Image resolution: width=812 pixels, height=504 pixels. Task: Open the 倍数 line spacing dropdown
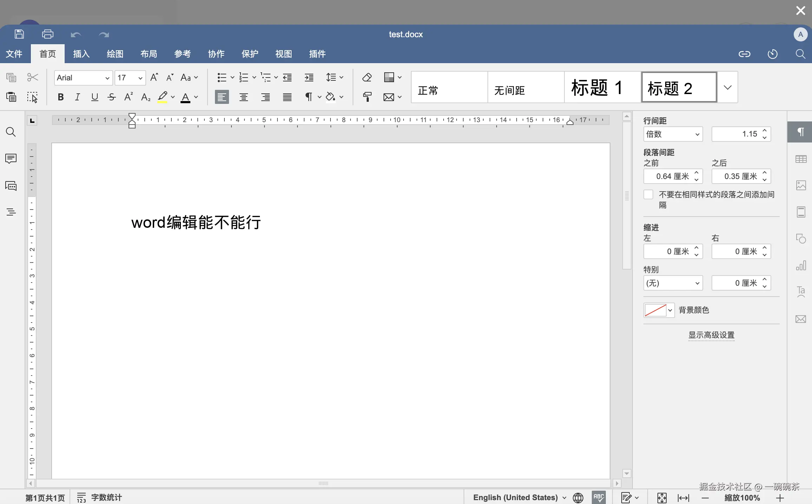point(673,134)
